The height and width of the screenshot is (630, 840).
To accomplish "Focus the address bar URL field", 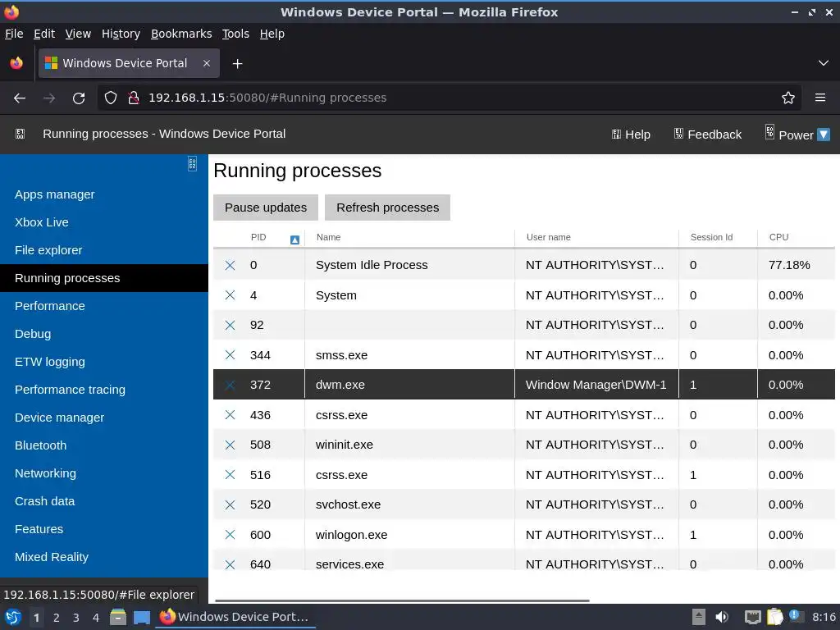I will (450, 98).
